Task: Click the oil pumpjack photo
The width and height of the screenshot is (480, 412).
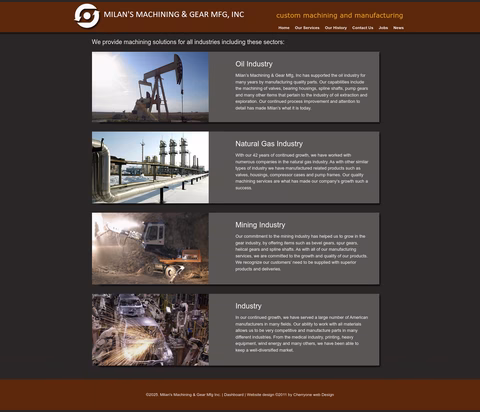Action: coord(150,87)
